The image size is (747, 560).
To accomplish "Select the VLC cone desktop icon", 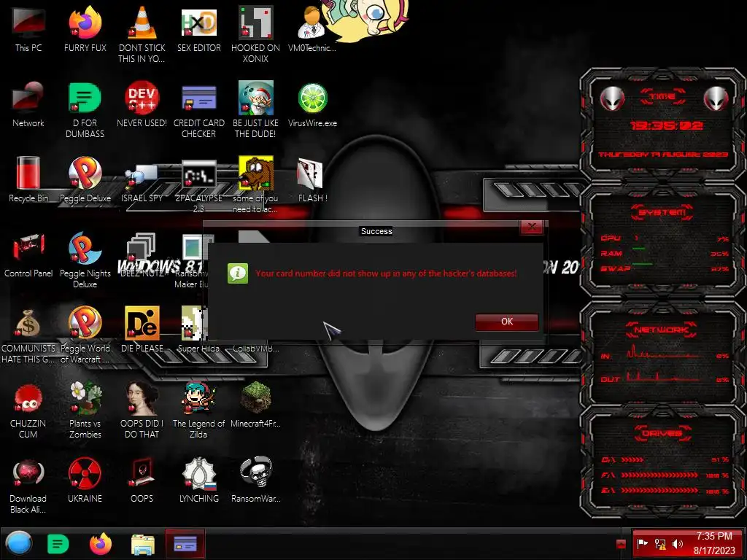I will coord(142,34).
